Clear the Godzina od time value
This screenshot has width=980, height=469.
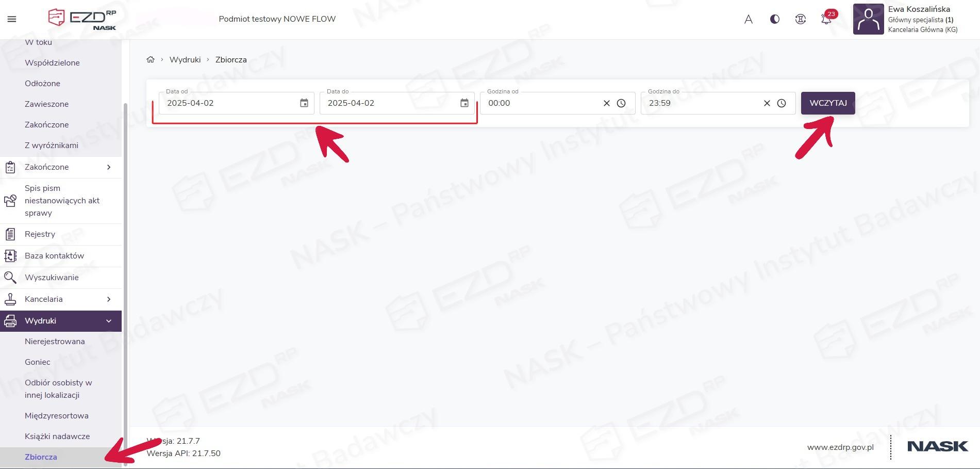tap(607, 103)
